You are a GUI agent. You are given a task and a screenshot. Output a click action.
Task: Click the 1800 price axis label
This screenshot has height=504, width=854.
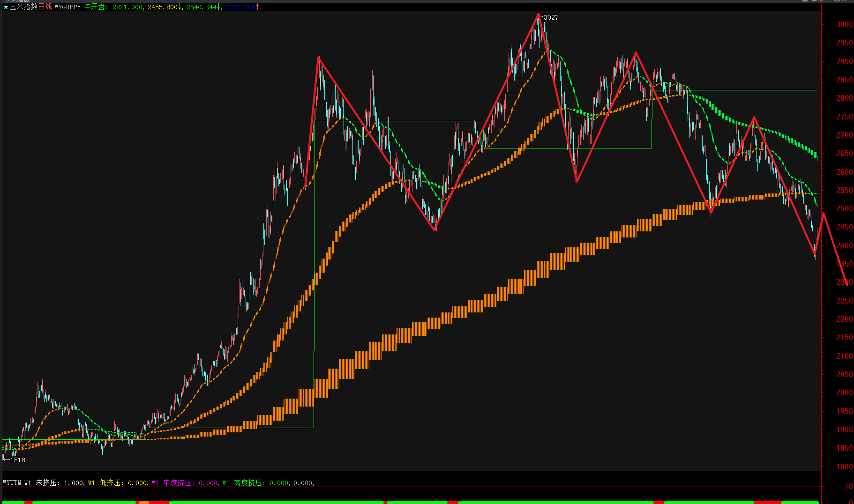coord(844,467)
